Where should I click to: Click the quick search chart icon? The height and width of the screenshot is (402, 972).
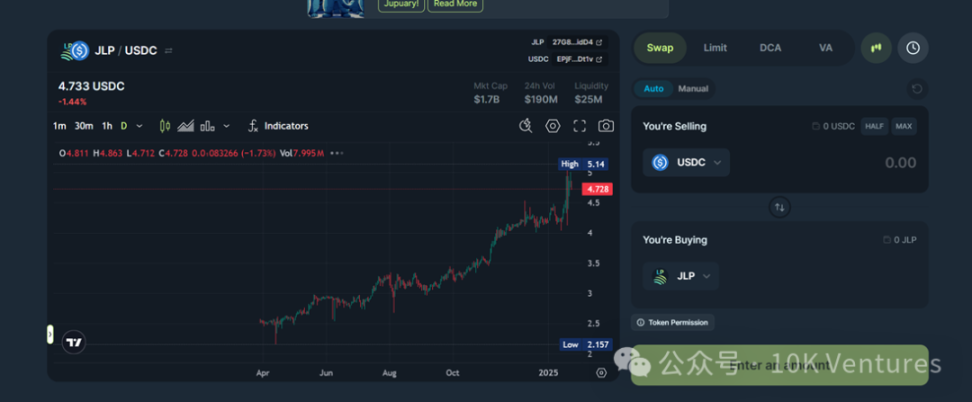pyautogui.click(x=526, y=126)
